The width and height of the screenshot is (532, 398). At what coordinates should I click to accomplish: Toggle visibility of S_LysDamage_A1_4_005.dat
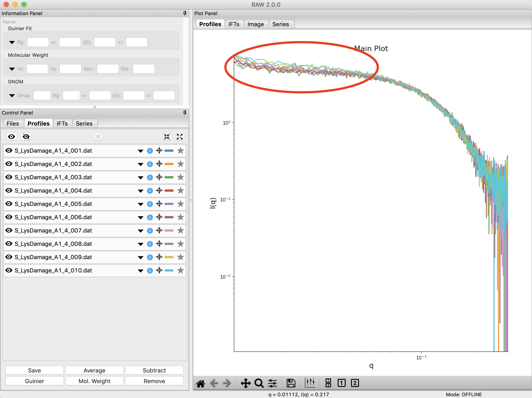9,204
